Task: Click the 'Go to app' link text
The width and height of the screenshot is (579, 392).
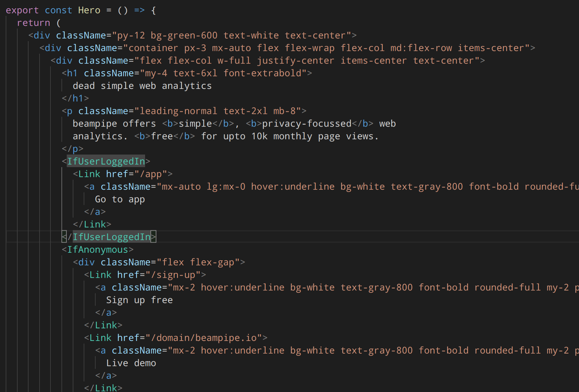Action: point(120,199)
